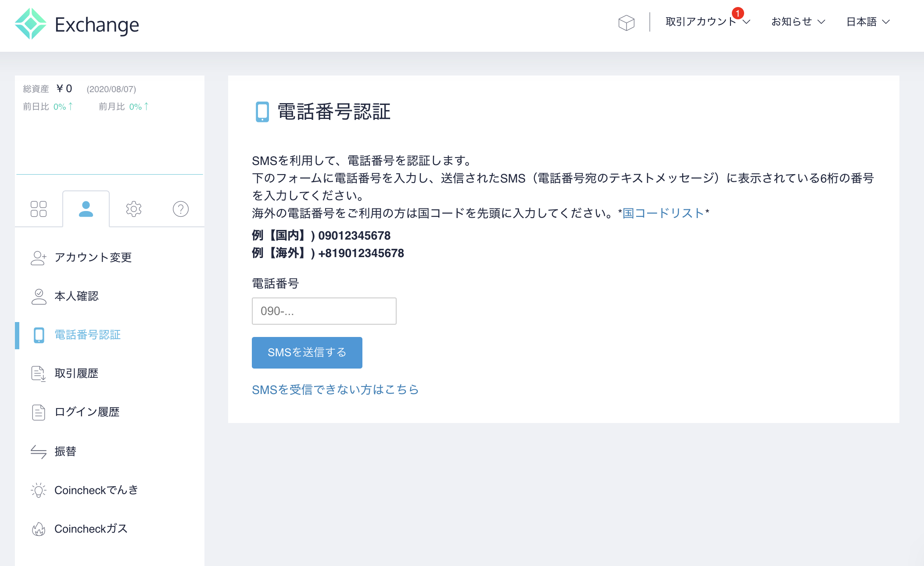
Task: Click the phone icon beside page title
Action: click(262, 112)
